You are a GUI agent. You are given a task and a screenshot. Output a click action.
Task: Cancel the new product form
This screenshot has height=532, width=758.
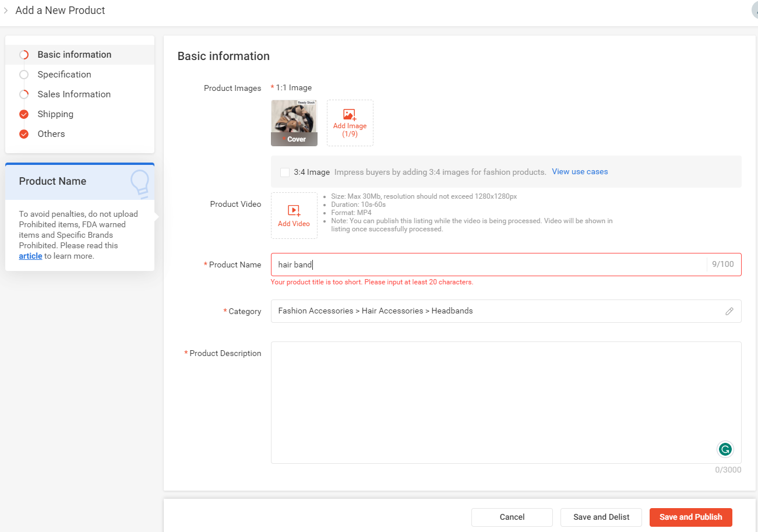coord(512,517)
